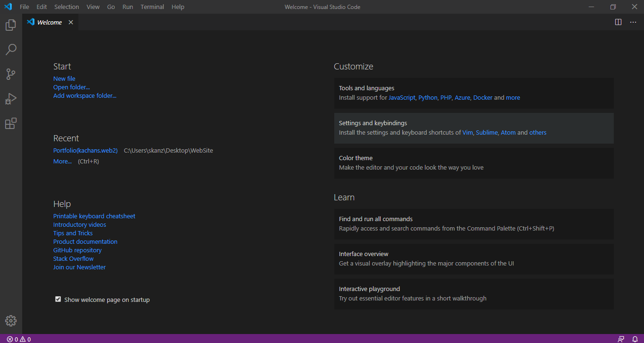The width and height of the screenshot is (644, 343).
Task: Open the File menu
Action: pyautogui.click(x=25, y=7)
